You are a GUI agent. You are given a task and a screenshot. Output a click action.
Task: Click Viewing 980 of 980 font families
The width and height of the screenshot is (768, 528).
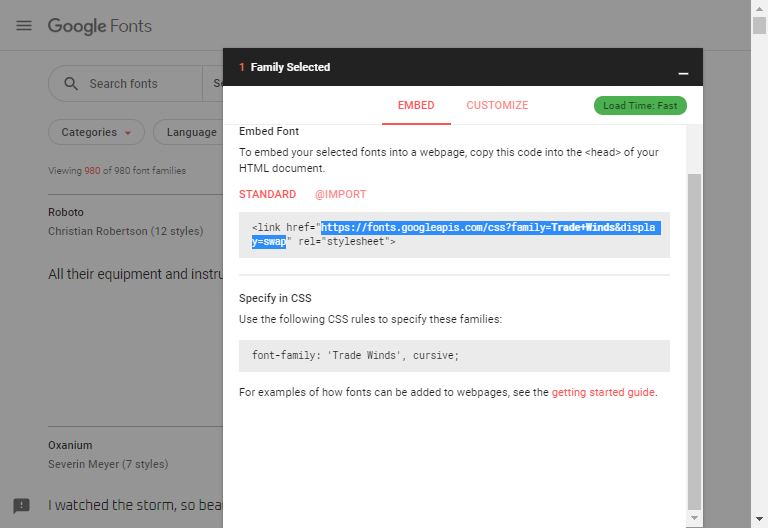point(117,171)
